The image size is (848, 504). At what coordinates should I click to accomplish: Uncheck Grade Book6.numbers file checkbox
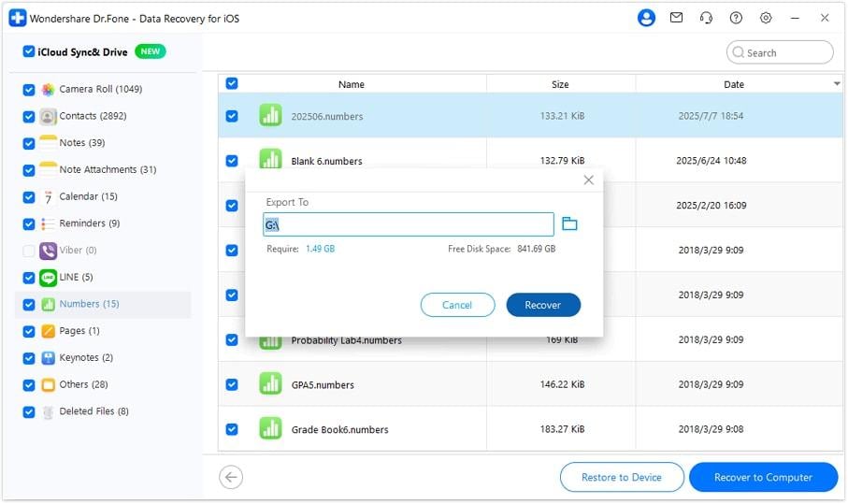pos(232,429)
